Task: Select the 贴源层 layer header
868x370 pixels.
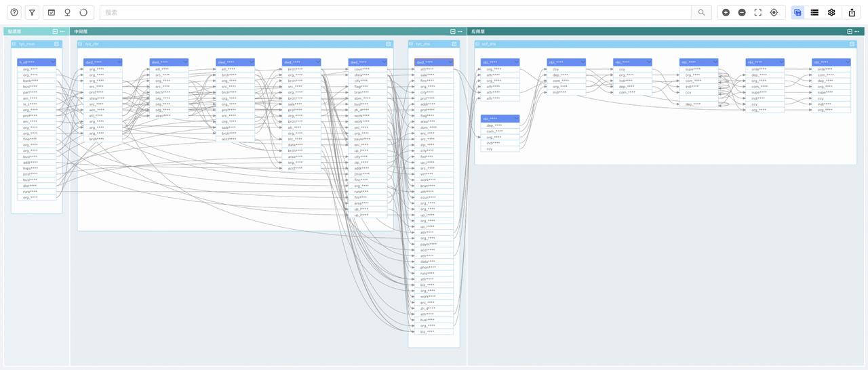Action: 37,31
